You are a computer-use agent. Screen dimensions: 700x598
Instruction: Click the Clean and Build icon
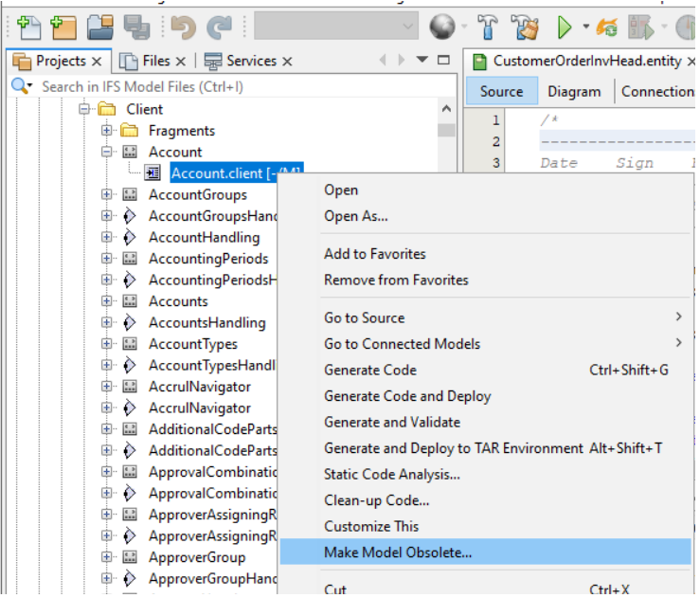524,27
